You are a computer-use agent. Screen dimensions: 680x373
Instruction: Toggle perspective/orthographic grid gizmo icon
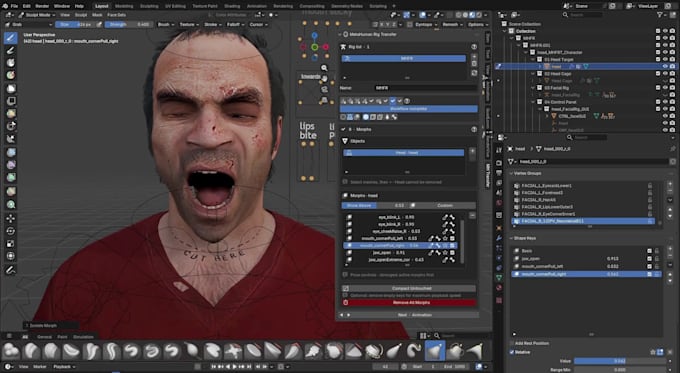click(x=324, y=100)
